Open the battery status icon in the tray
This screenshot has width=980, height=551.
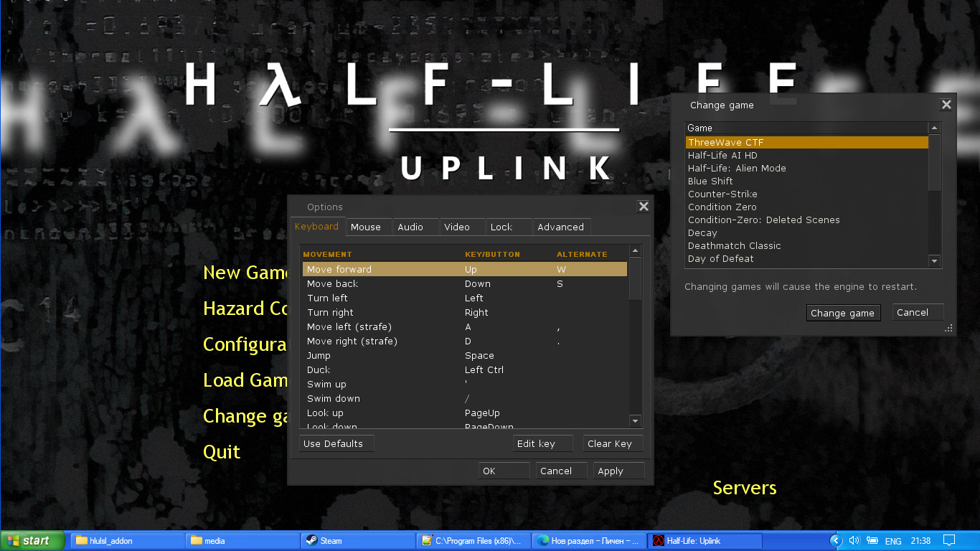click(x=872, y=540)
